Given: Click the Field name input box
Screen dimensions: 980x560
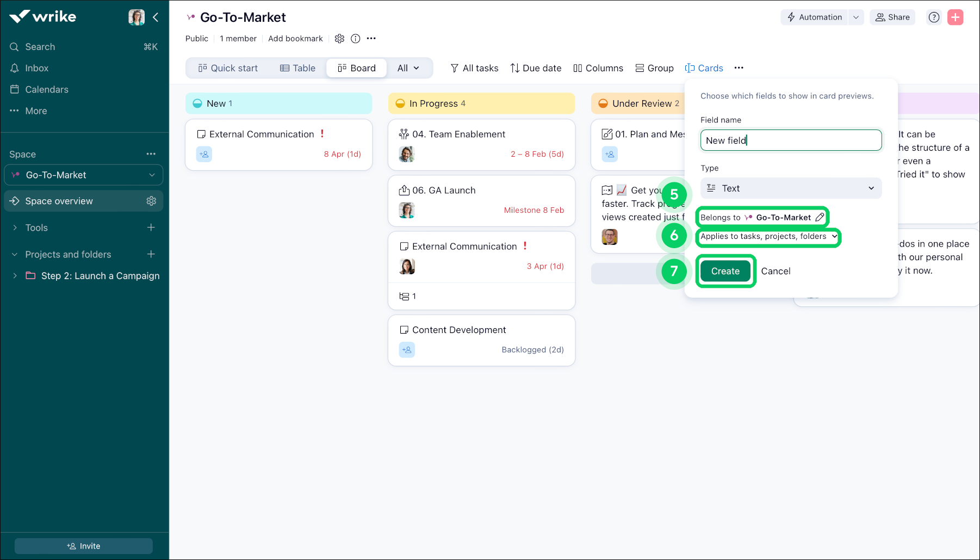Looking at the screenshot, I should [x=790, y=140].
